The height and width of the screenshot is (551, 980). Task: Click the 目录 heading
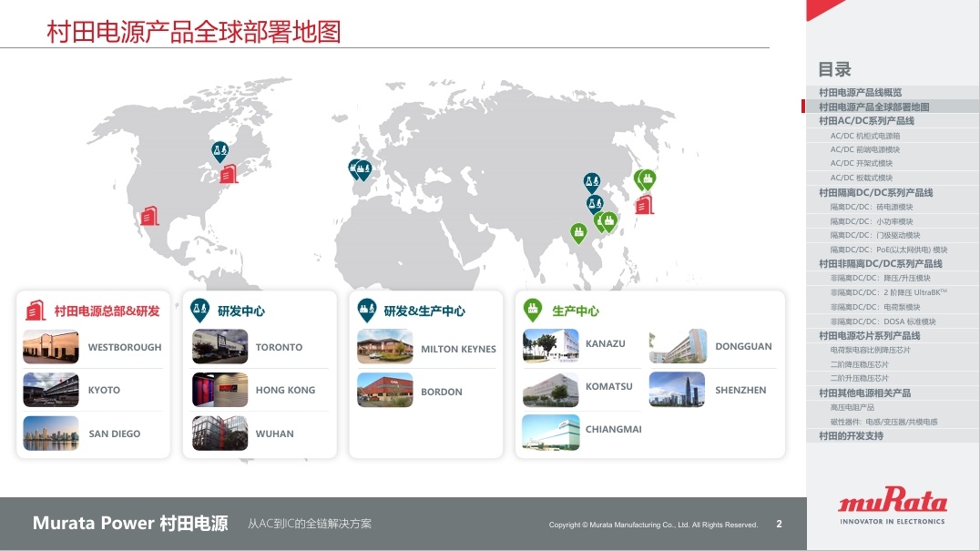pyautogui.click(x=834, y=69)
